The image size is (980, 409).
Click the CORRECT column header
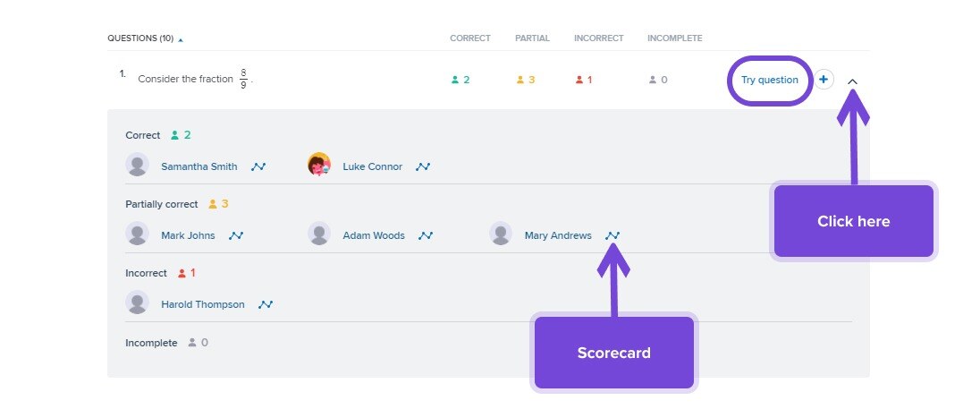coord(470,38)
